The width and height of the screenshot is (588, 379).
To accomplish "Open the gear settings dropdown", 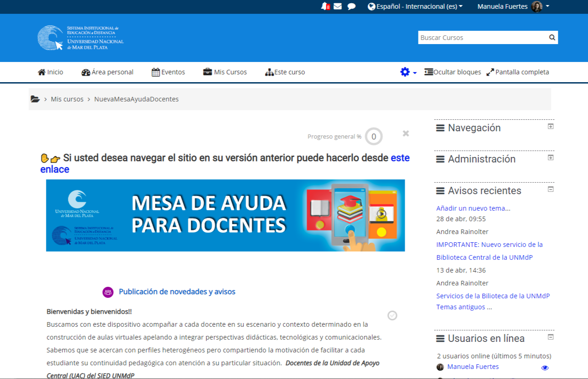I will [x=408, y=72].
